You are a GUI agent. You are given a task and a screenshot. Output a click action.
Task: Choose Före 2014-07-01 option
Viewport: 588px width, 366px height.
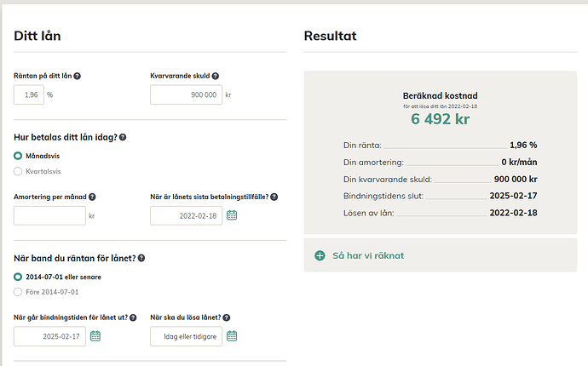[x=19, y=292]
